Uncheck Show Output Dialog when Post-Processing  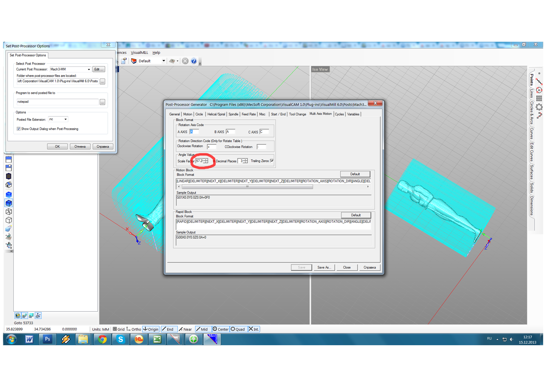point(19,129)
